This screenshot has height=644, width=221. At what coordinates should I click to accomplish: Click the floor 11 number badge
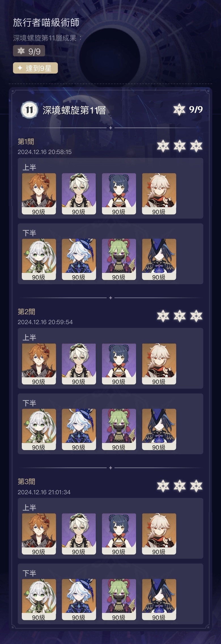click(29, 110)
